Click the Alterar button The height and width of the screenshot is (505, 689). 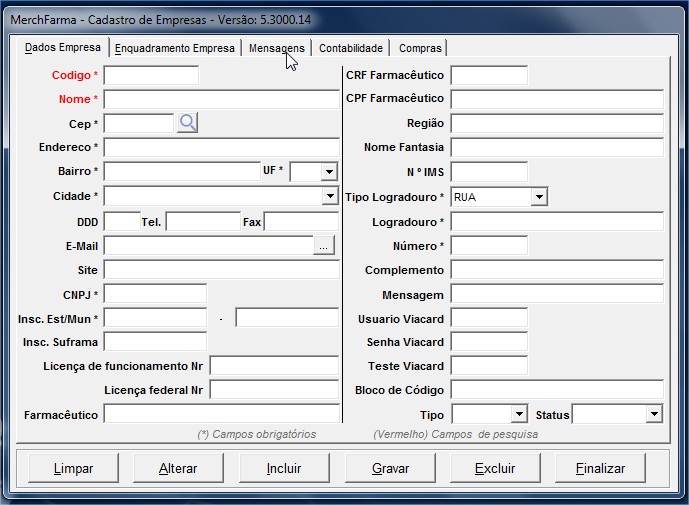click(178, 468)
